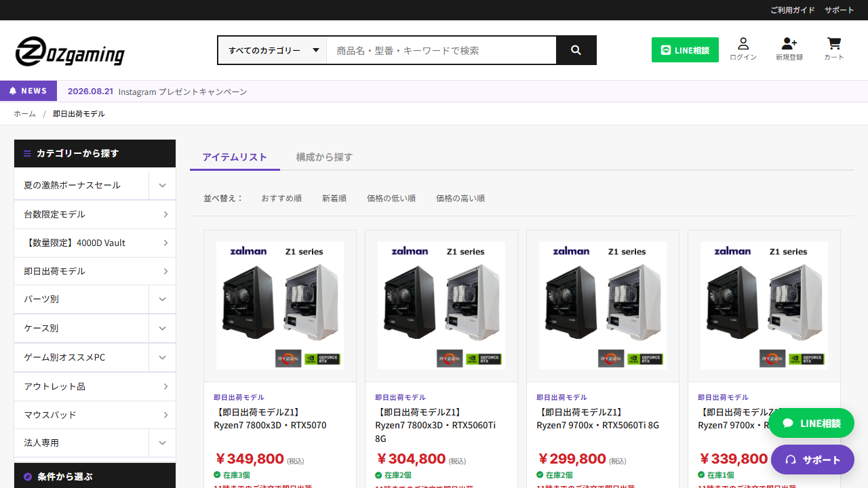Sort by おすすめ順
This screenshot has height=488, width=868.
tap(281, 198)
